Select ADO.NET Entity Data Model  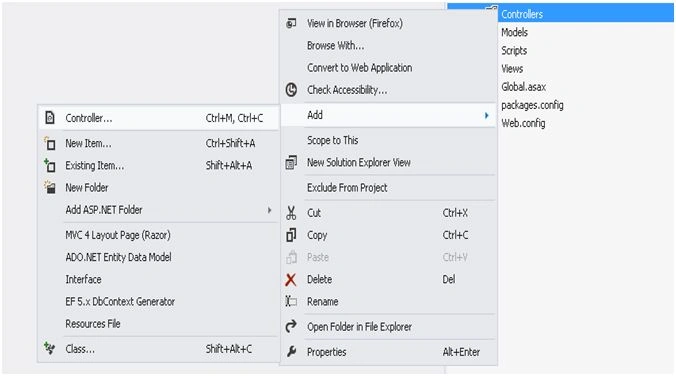(159, 257)
